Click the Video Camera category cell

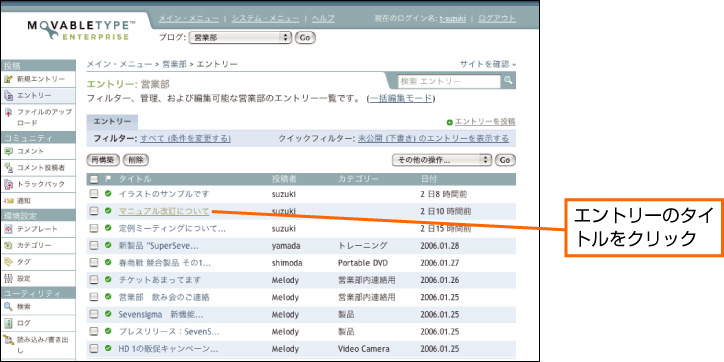tap(363, 349)
